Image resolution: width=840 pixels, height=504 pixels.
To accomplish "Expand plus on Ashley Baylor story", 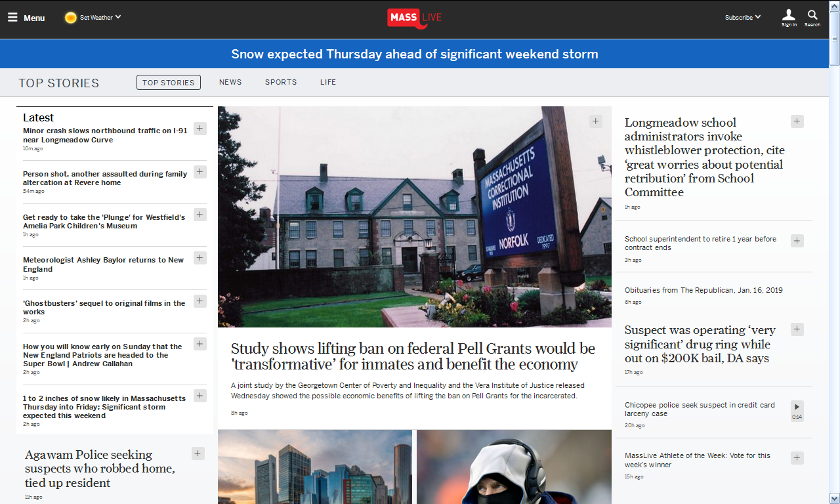I will pyautogui.click(x=200, y=258).
